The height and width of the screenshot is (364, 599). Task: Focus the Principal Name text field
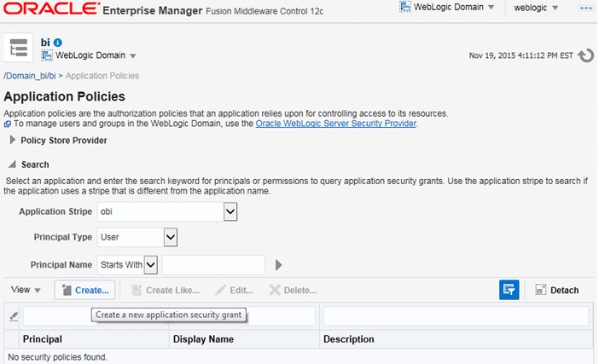tap(213, 265)
